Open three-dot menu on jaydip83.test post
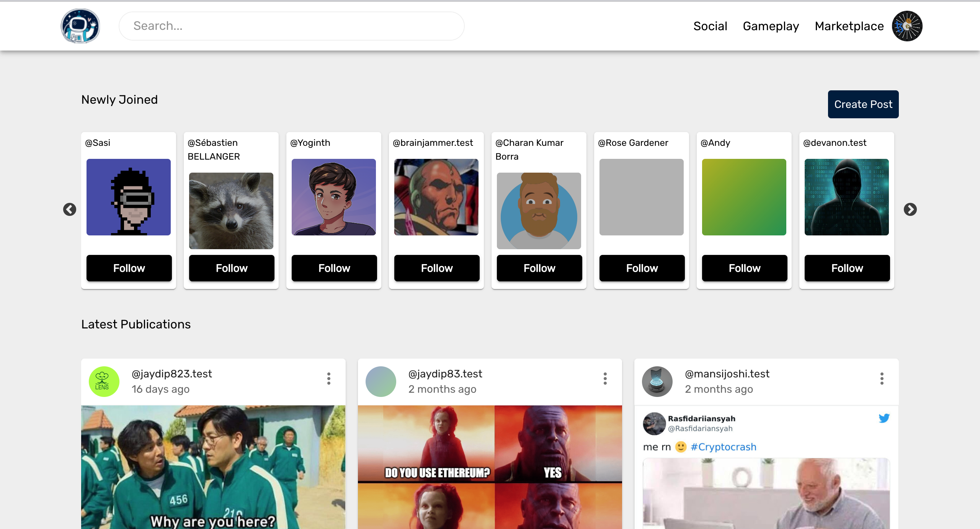Screen dimensions: 980x529 (605, 379)
